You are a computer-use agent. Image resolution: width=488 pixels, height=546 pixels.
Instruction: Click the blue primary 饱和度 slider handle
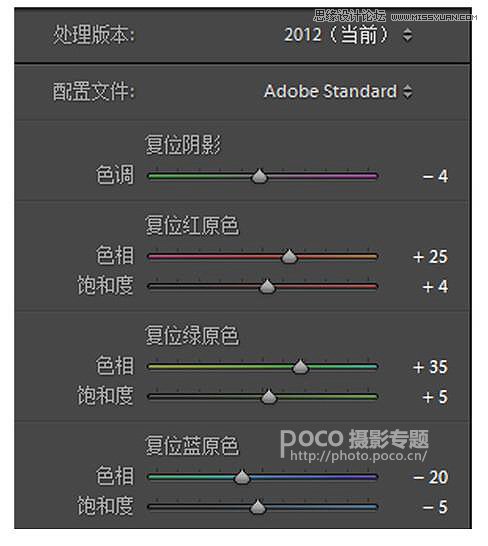(258, 507)
